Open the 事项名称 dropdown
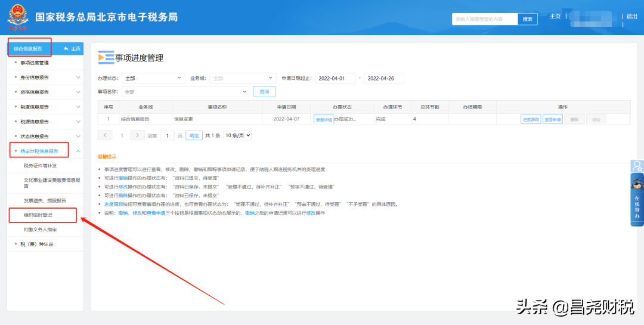The width and height of the screenshot is (644, 325). (185, 92)
